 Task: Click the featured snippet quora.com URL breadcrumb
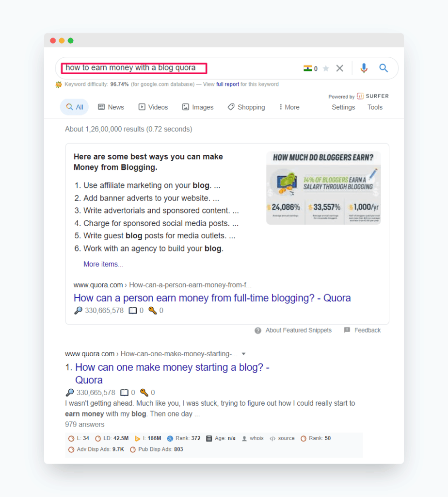(x=162, y=285)
